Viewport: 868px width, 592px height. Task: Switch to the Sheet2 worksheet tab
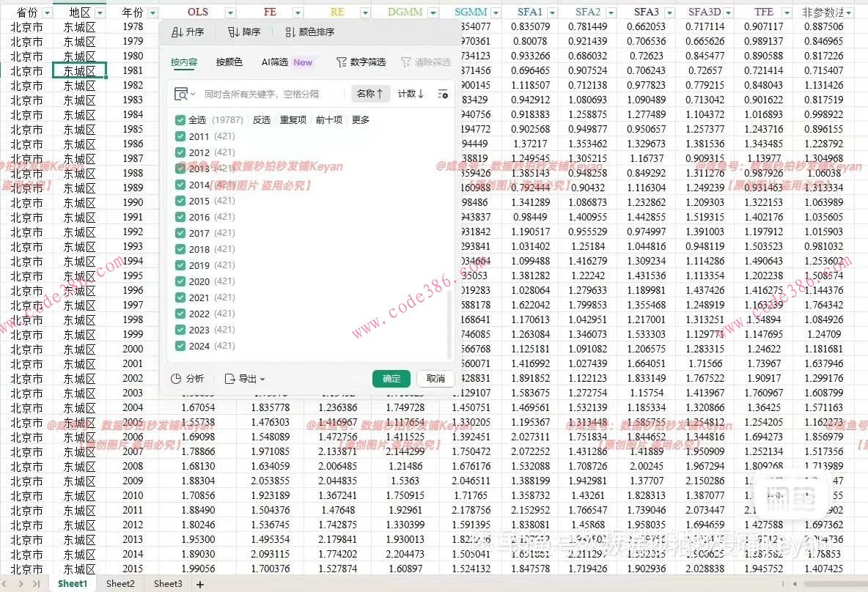(119, 583)
